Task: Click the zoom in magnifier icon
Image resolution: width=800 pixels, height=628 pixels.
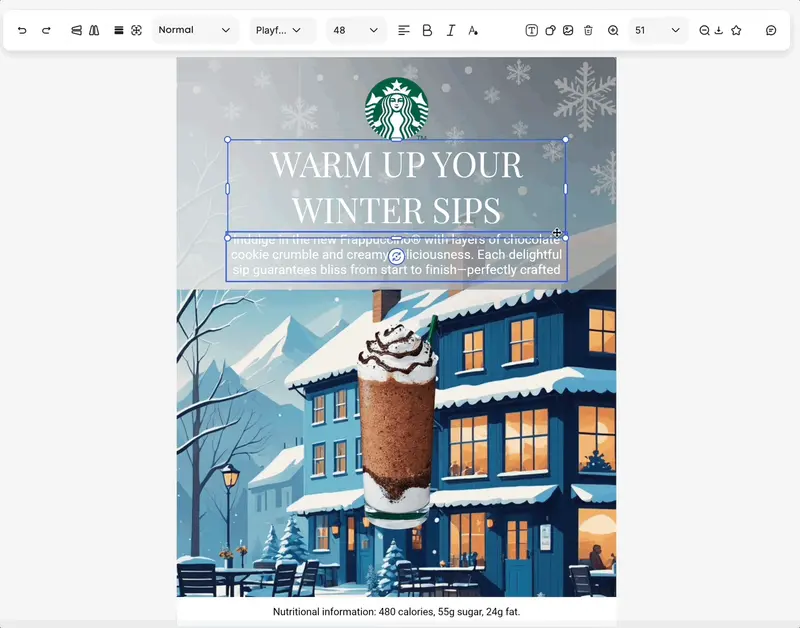Action: click(x=613, y=31)
